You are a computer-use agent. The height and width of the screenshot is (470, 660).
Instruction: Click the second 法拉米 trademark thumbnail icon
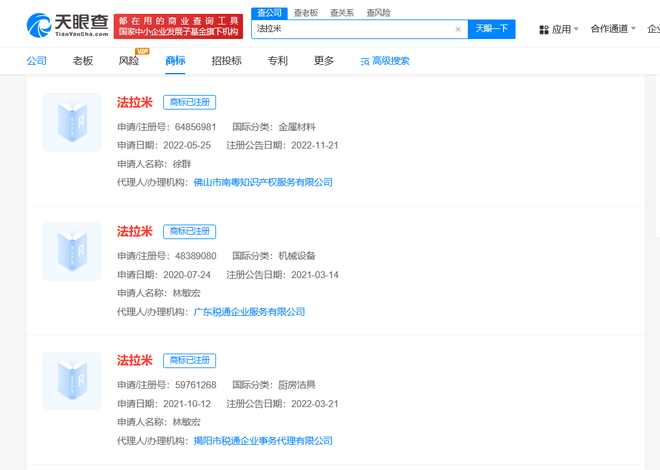tap(72, 252)
